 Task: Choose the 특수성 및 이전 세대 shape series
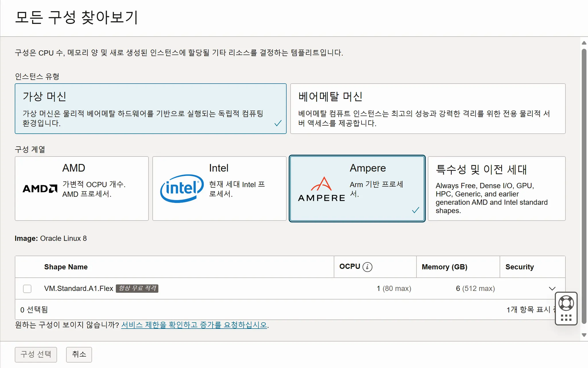tap(496, 189)
